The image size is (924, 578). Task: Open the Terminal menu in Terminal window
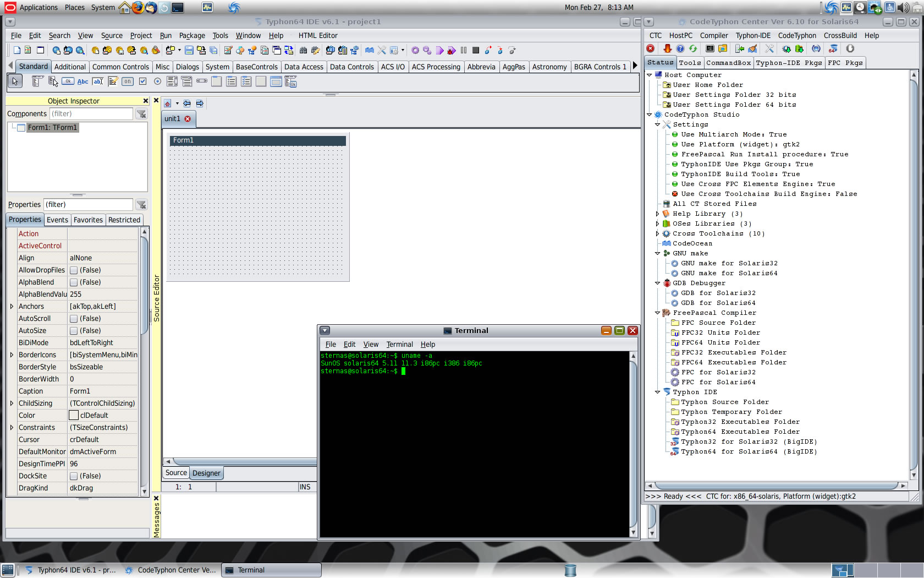point(399,345)
